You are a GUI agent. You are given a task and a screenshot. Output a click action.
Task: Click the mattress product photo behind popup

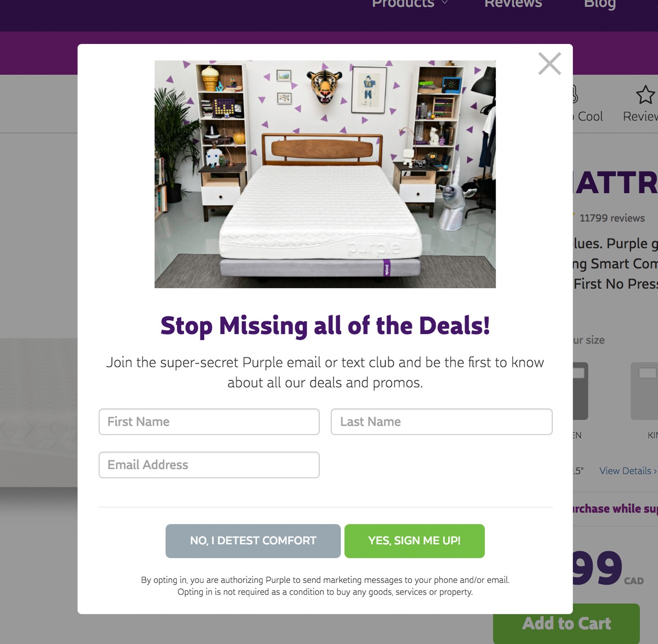point(39,412)
